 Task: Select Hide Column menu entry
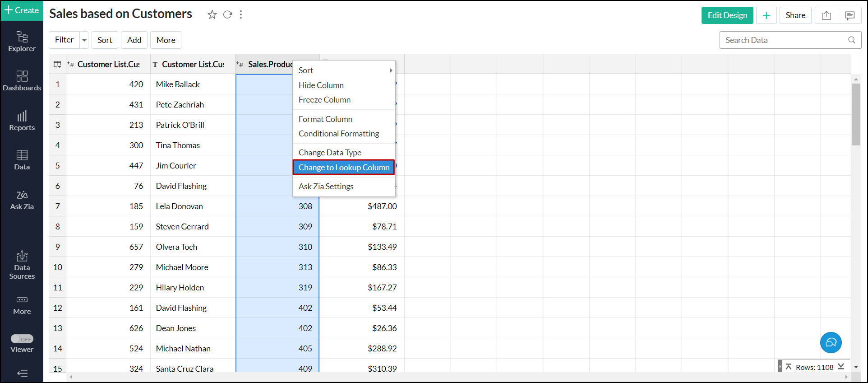tap(321, 85)
